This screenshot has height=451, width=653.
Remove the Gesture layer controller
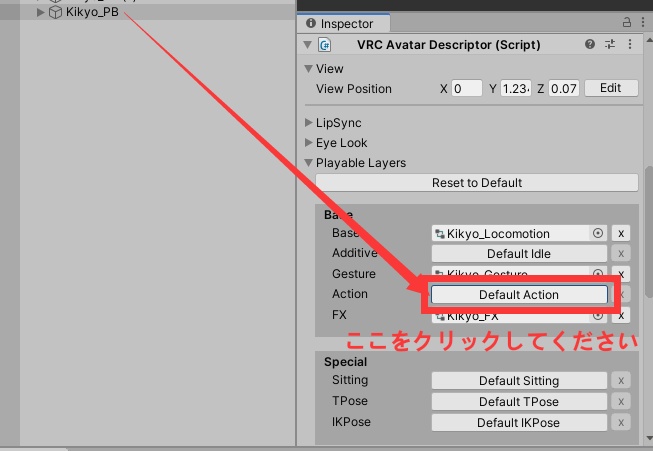tap(621, 272)
